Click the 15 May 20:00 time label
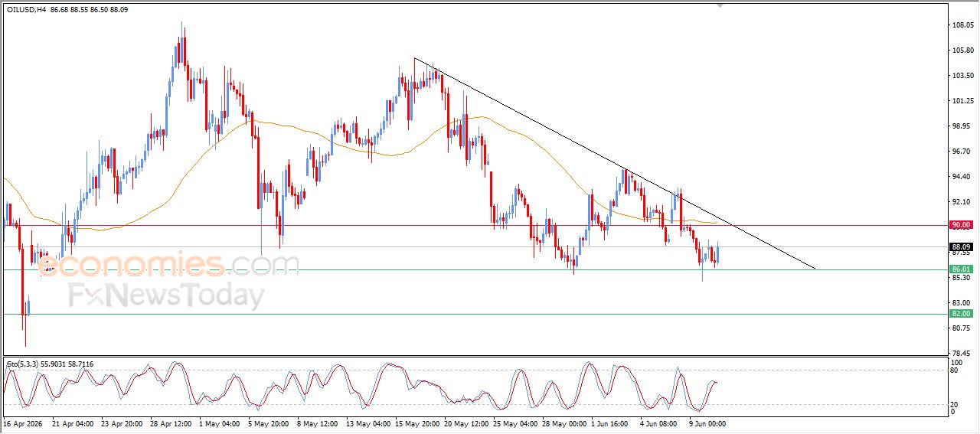Image resolution: width=980 pixels, height=434 pixels. [417, 423]
